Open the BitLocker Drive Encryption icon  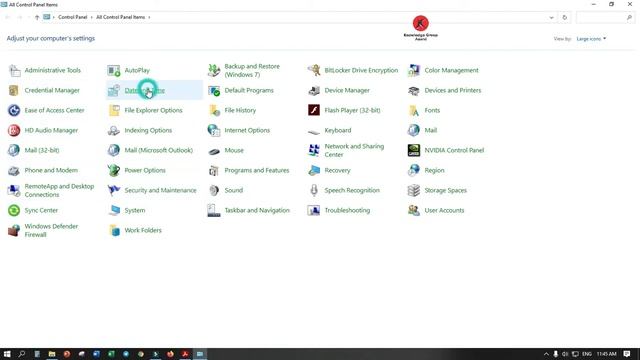coord(314,70)
